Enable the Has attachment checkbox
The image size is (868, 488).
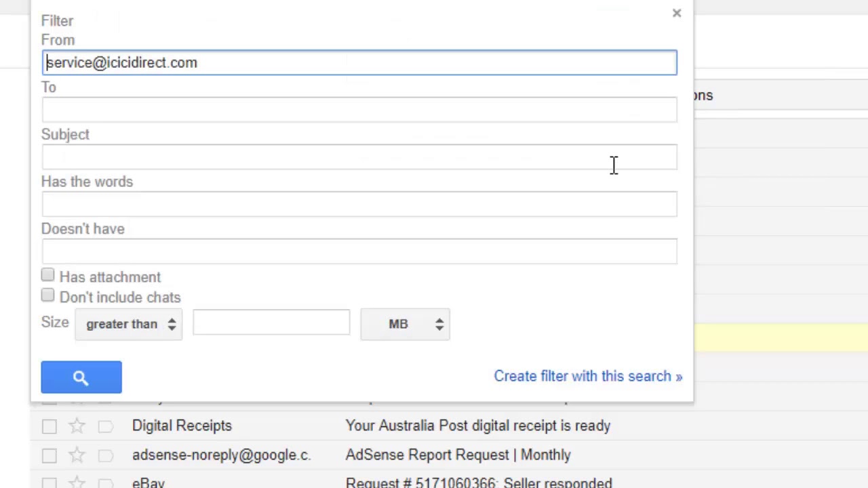pyautogui.click(x=47, y=275)
